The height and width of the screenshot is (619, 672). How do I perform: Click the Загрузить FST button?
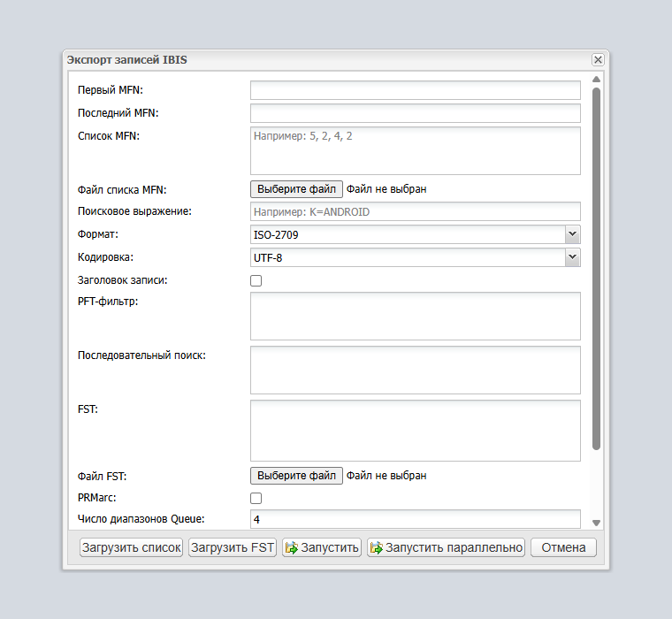[233, 547]
